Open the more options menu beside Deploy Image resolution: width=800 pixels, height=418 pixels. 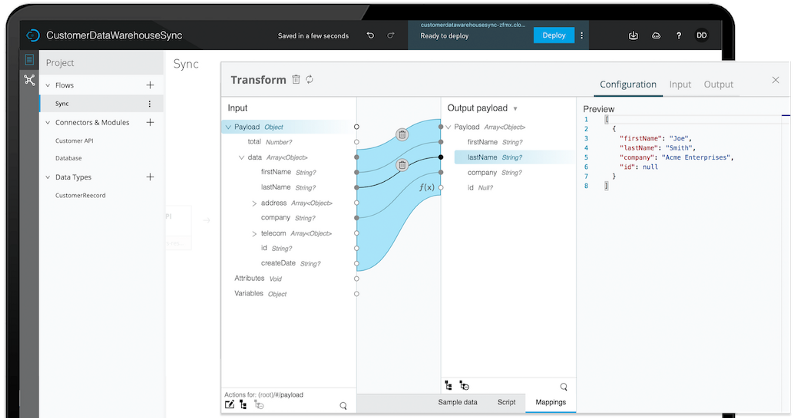tap(582, 35)
